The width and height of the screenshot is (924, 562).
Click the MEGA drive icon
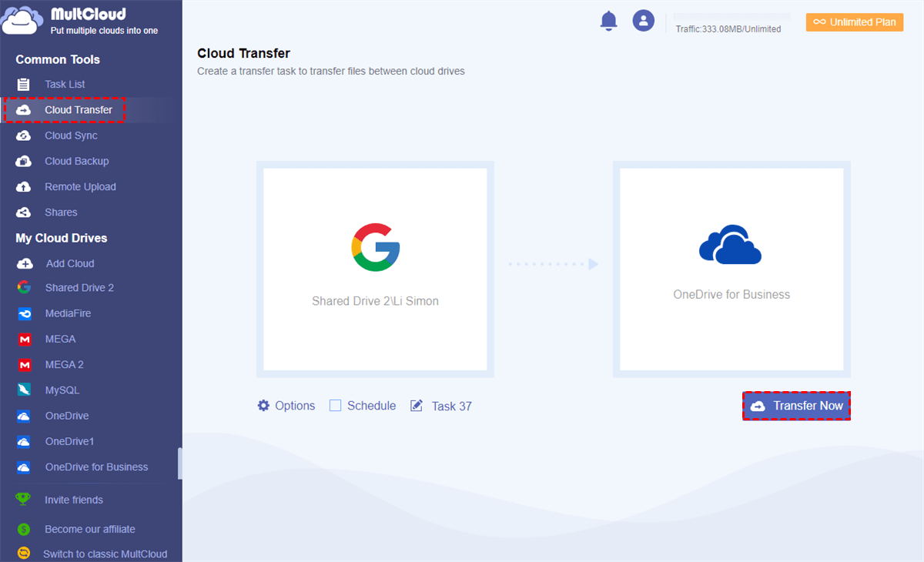pyautogui.click(x=24, y=339)
